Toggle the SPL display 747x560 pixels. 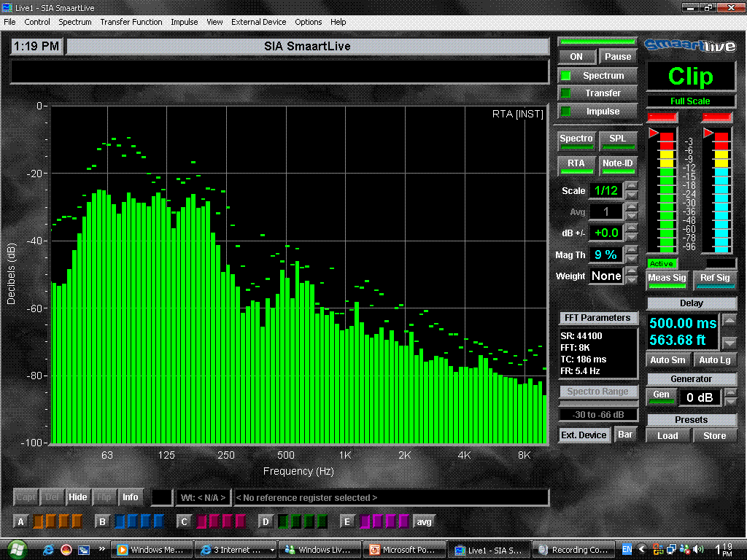point(618,141)
